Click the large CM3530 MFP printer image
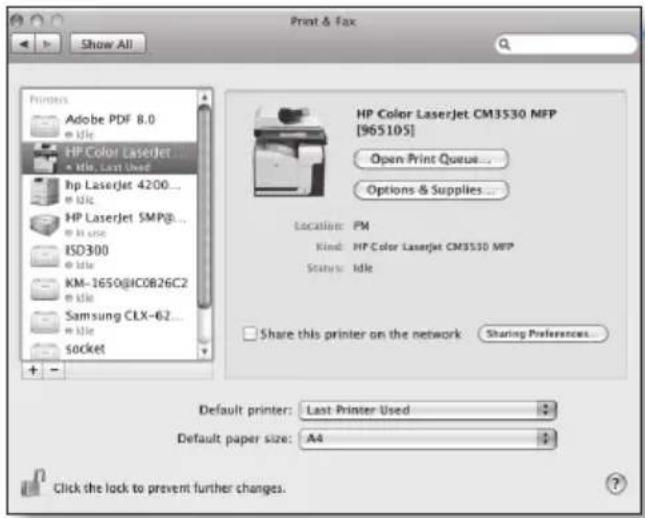Screen dimensions: 645x518 (x=290, y=152)
